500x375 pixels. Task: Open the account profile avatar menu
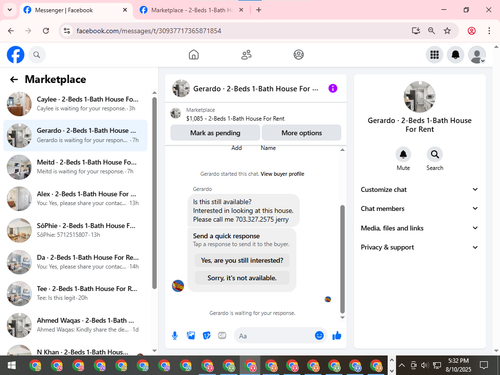point(477,55)
